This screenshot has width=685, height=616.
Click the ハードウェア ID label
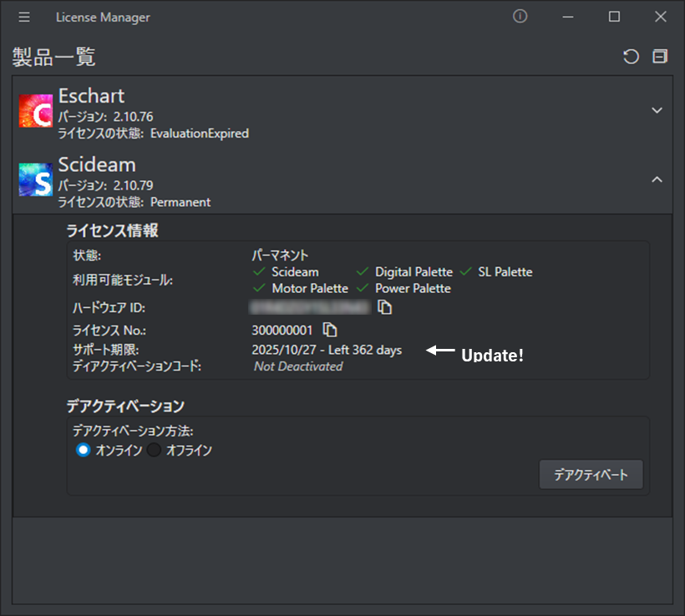click(109, 308)
